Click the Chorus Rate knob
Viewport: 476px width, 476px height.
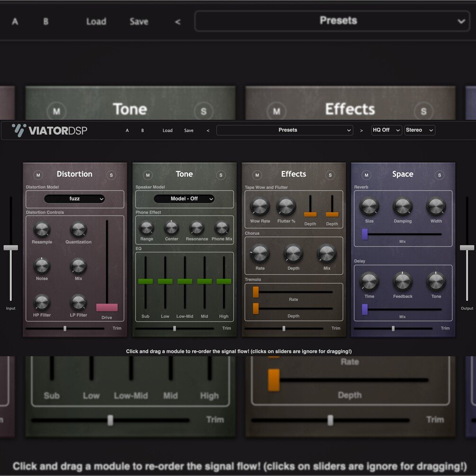click(x=260, y=254)
